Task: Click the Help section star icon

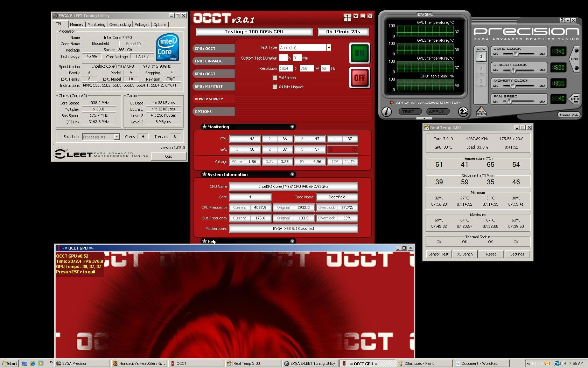Action: coord(204,241)
